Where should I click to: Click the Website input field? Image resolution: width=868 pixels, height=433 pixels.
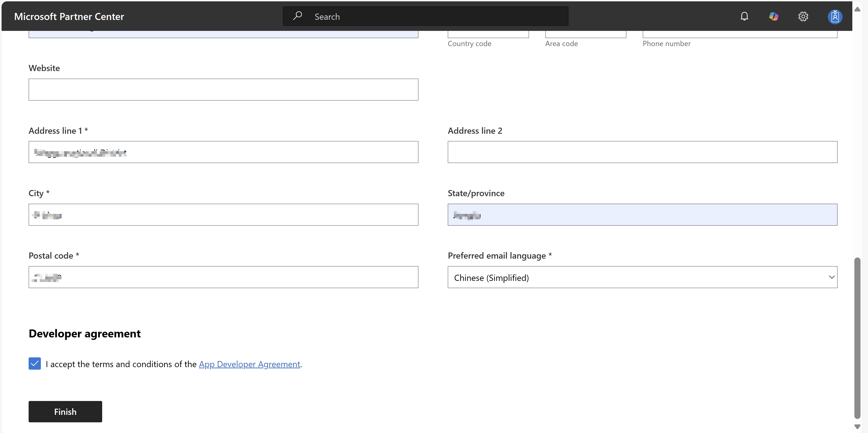[x=223, y=89]
